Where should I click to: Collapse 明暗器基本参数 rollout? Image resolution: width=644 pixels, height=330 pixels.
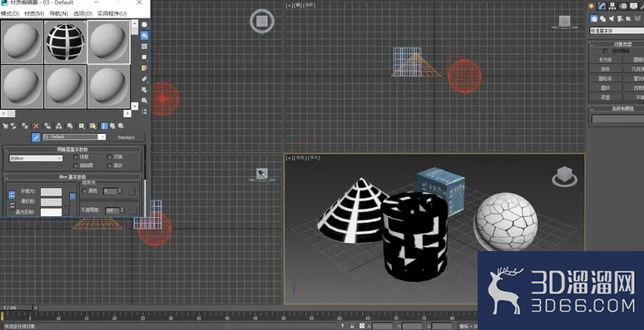[x=72, y=150]
